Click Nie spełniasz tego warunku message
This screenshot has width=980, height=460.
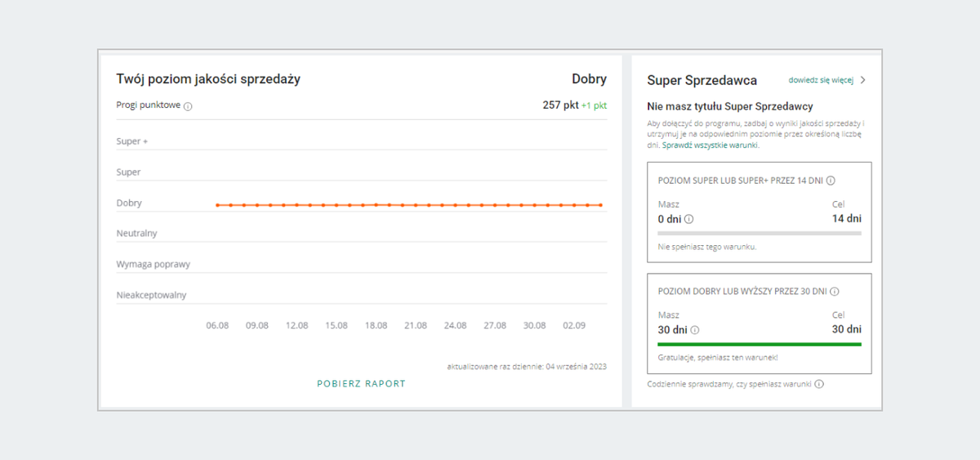(707, 246)
